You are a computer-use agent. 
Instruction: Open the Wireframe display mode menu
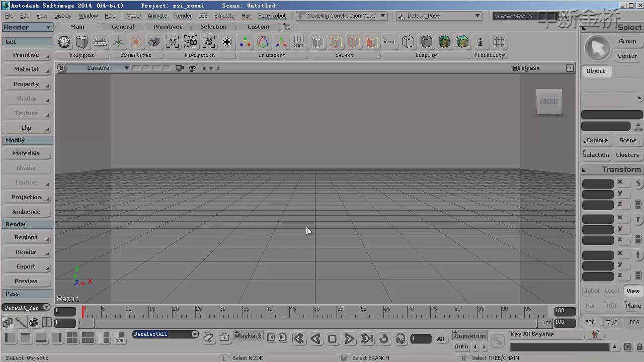pyautogui.click(x=526, y=68)
